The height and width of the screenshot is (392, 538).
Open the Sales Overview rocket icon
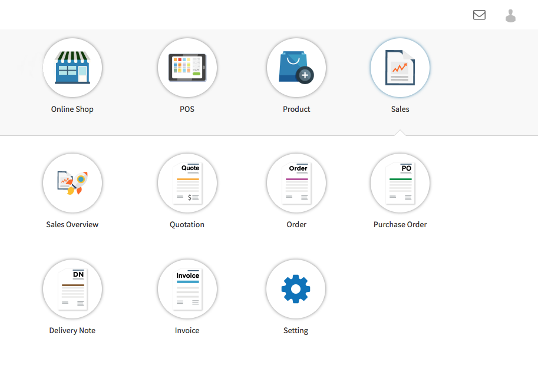coord(72,183)
